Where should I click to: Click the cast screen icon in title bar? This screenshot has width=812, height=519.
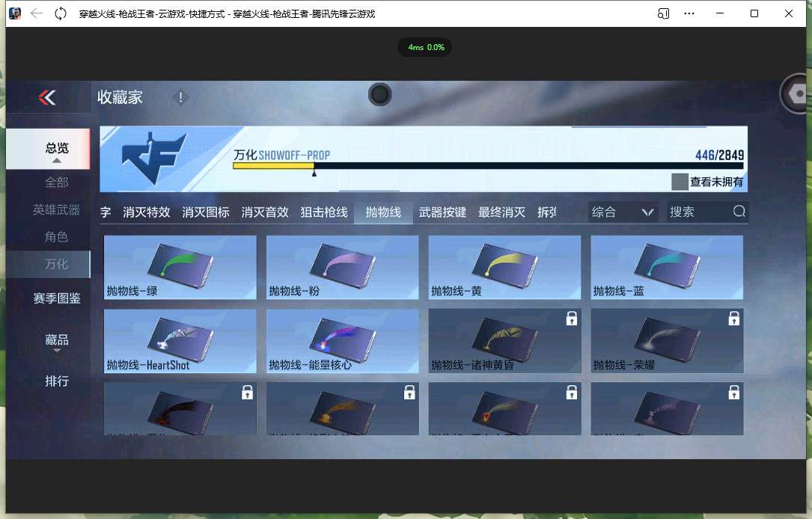click(663, 13)
